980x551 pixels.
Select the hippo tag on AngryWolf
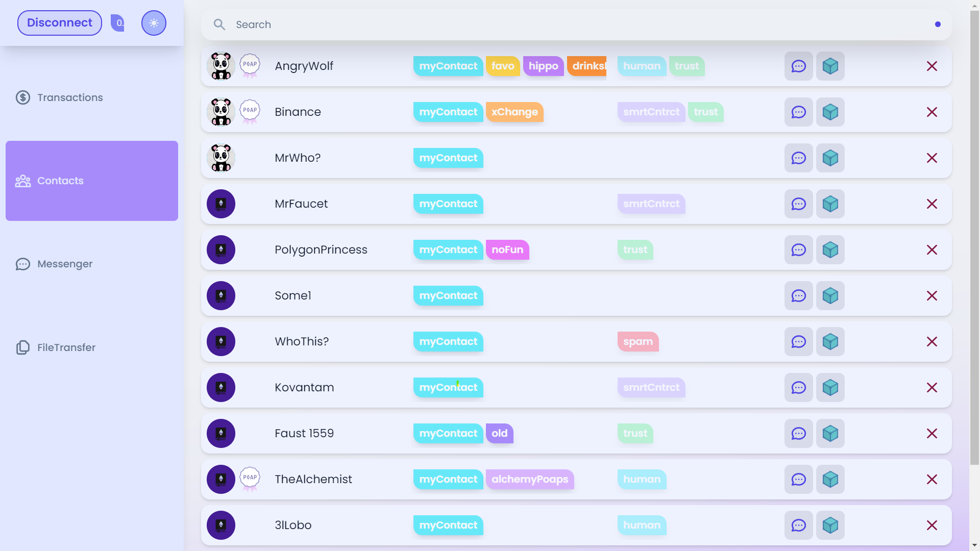[x=543, y=66]
